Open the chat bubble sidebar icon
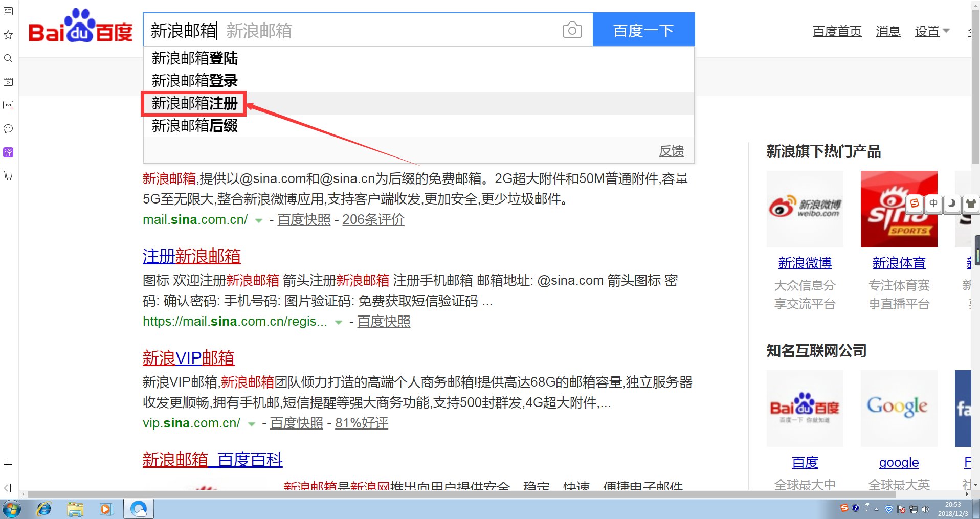The height and width of the screenshot is (519, 980). point(8,129)
